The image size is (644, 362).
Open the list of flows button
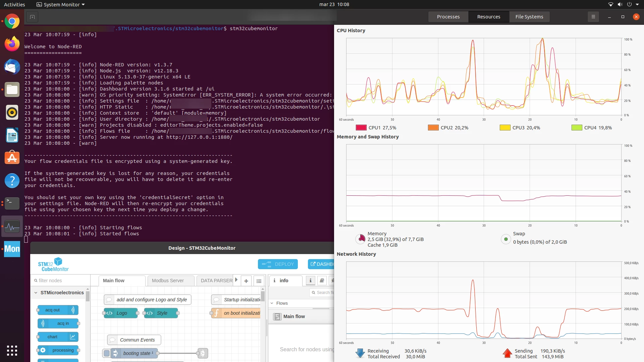259,281
